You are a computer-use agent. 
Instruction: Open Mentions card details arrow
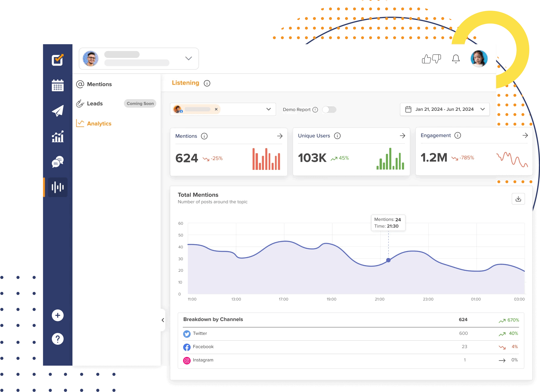(280, 136)
